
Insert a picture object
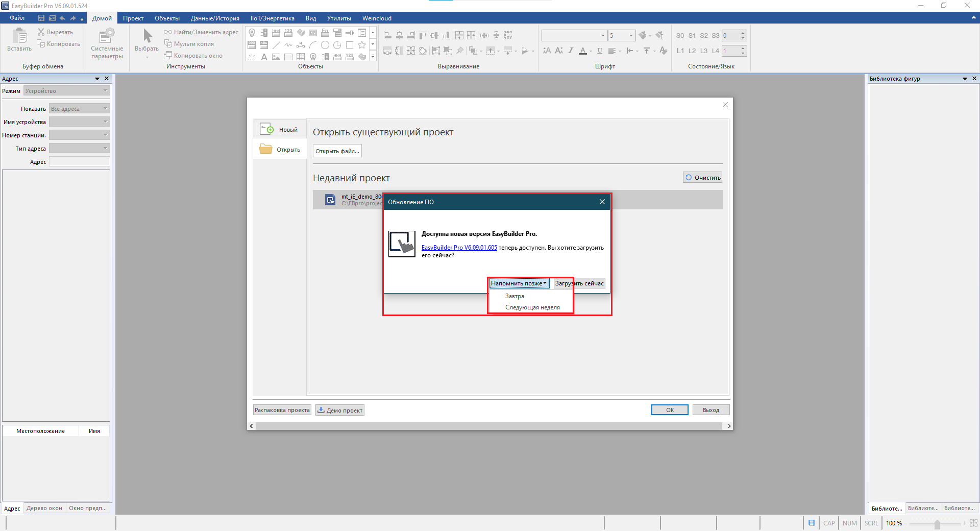[x=276, y=57]
